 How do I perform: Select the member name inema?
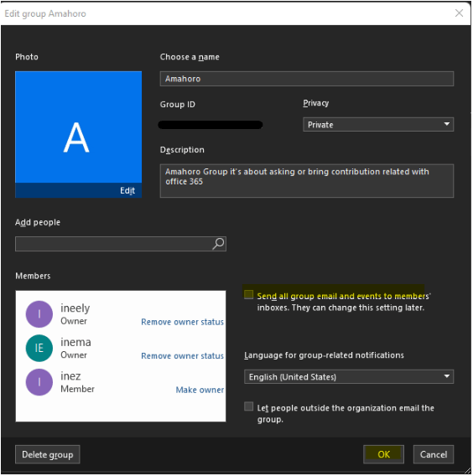coord(75,342)
